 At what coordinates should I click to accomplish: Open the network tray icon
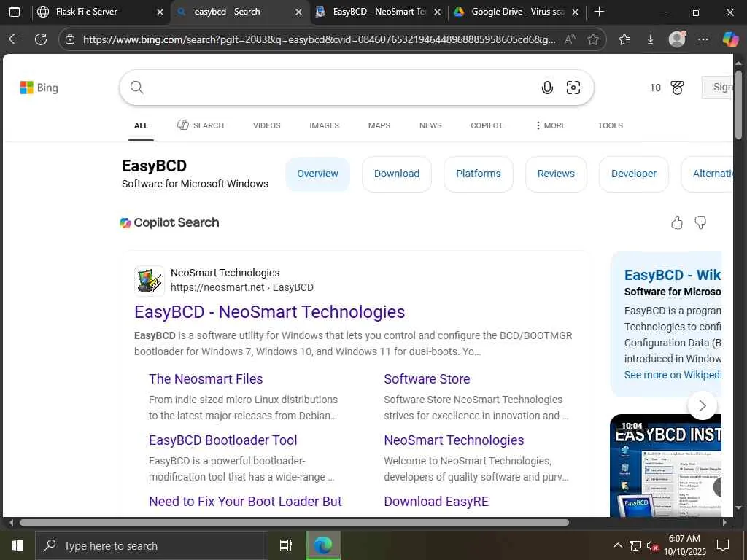pos(635,545)
